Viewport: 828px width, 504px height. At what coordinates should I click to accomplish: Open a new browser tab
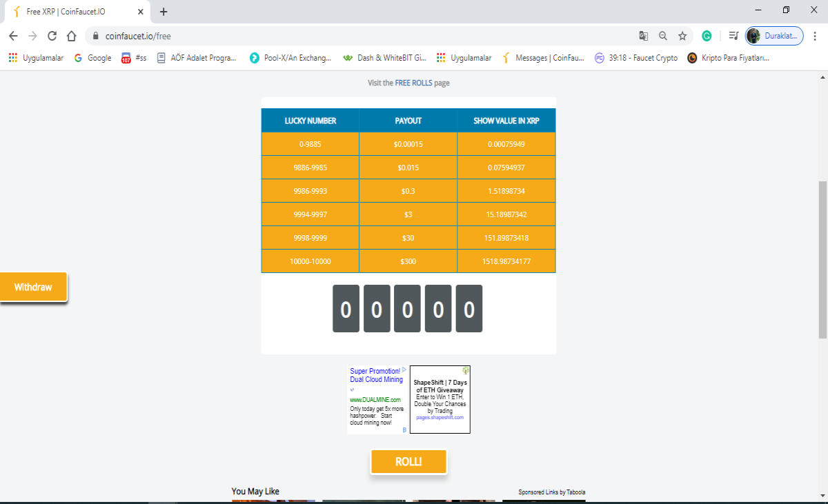164,12
